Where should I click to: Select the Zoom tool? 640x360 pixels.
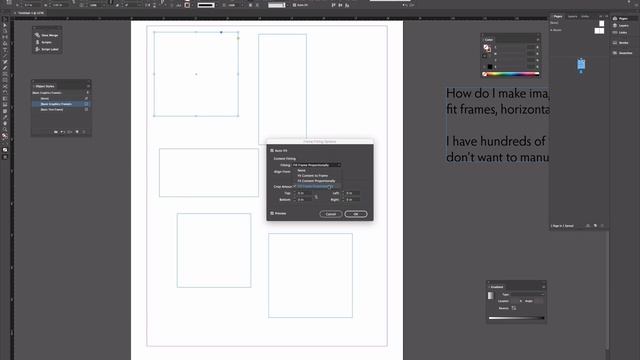tap(5, 129)
